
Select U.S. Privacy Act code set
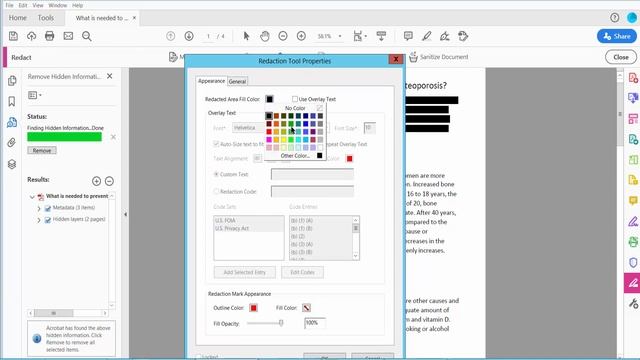click(x=232, y=229)
